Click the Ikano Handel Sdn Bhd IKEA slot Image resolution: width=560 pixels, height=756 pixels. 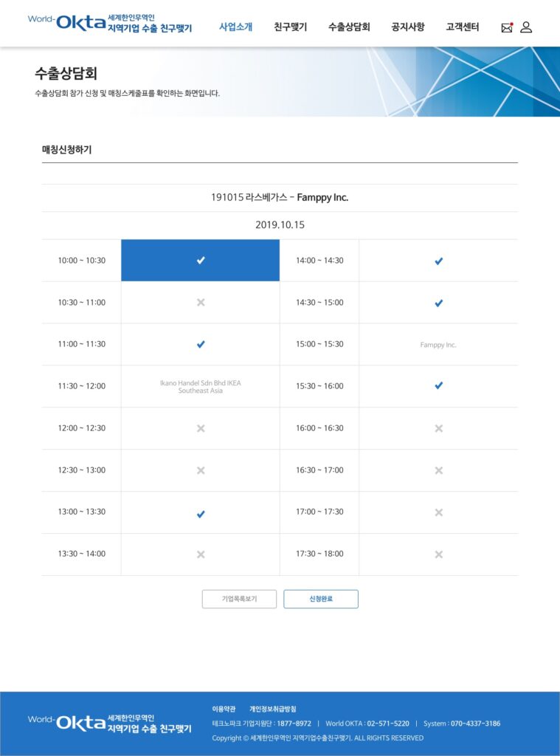201,386
